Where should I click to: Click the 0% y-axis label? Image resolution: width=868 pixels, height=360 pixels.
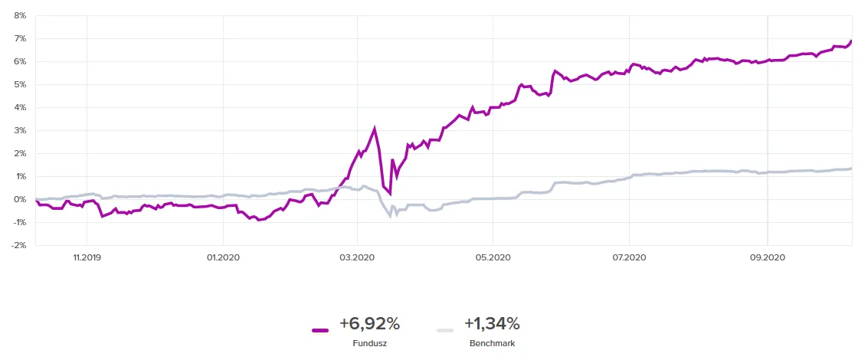20,199
